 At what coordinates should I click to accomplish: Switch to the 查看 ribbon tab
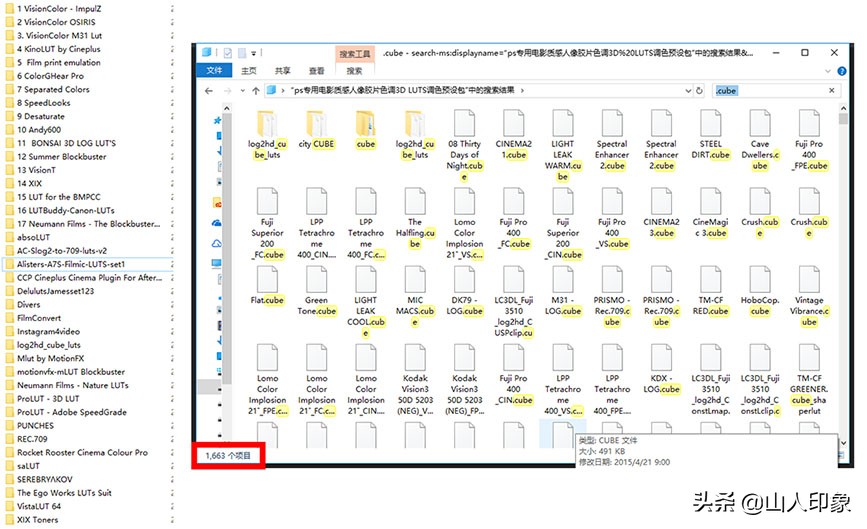click(x=316, y=71)
